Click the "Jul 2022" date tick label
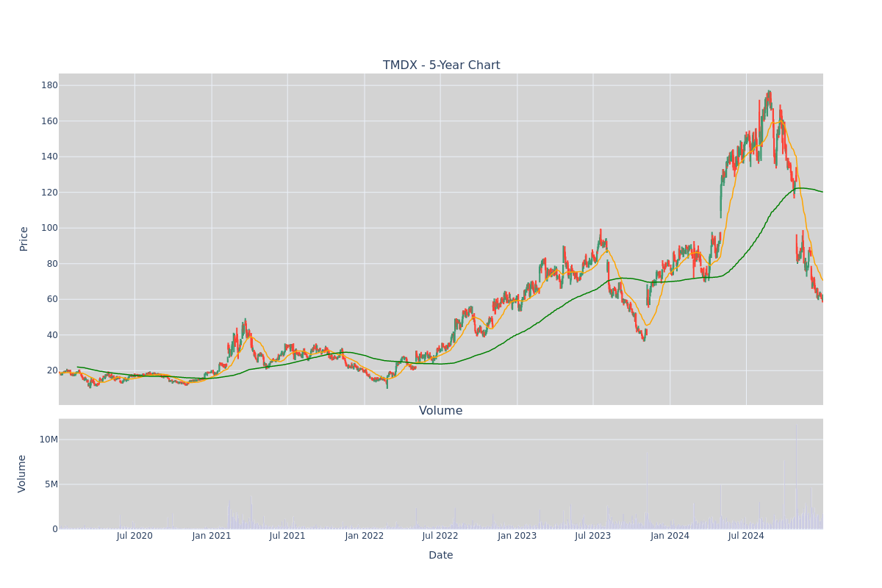Image resolution: width=882 pixels, height=588 pixels. (440, 536)
